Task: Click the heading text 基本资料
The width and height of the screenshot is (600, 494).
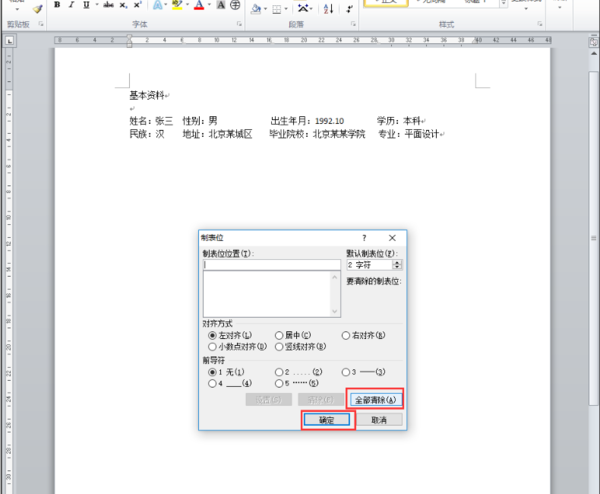Action: (x=147, y=95)
